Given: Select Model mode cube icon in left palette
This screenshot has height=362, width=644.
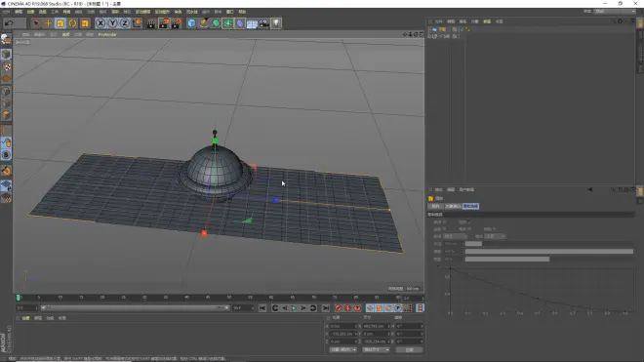Looking at the screenshot, I should 6,55.
